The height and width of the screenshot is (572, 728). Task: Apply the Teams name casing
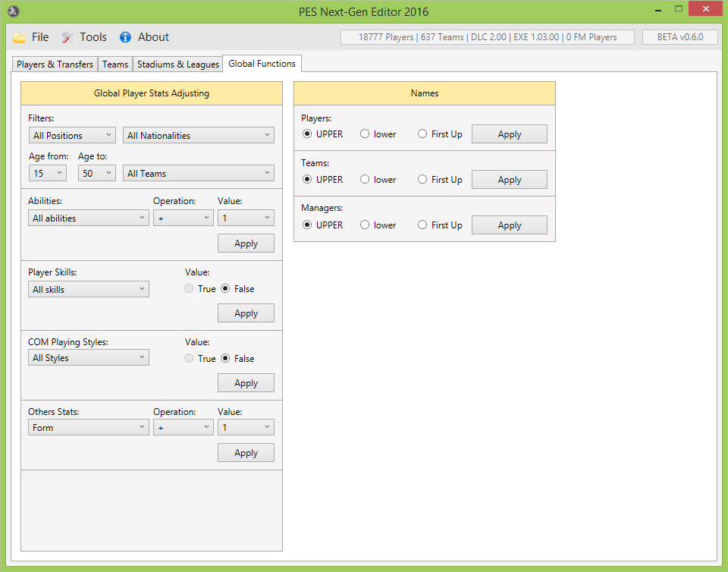tap(510, 180)
